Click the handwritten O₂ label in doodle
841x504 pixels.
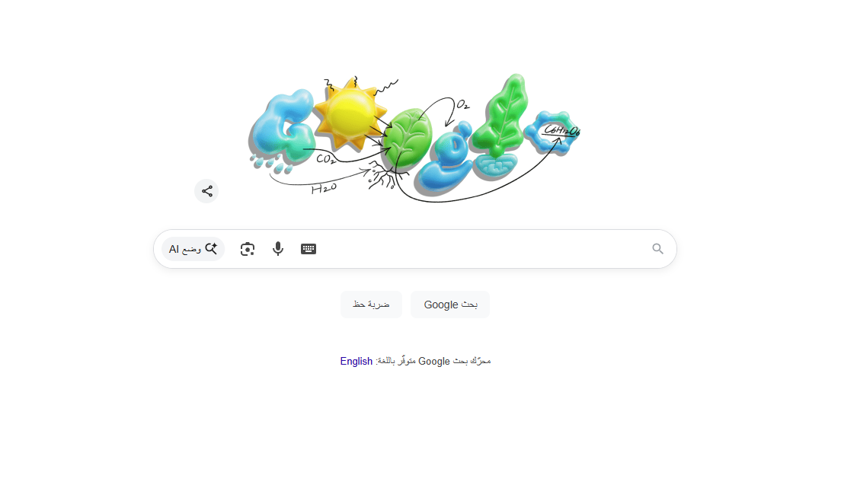(x=463, y=104)
